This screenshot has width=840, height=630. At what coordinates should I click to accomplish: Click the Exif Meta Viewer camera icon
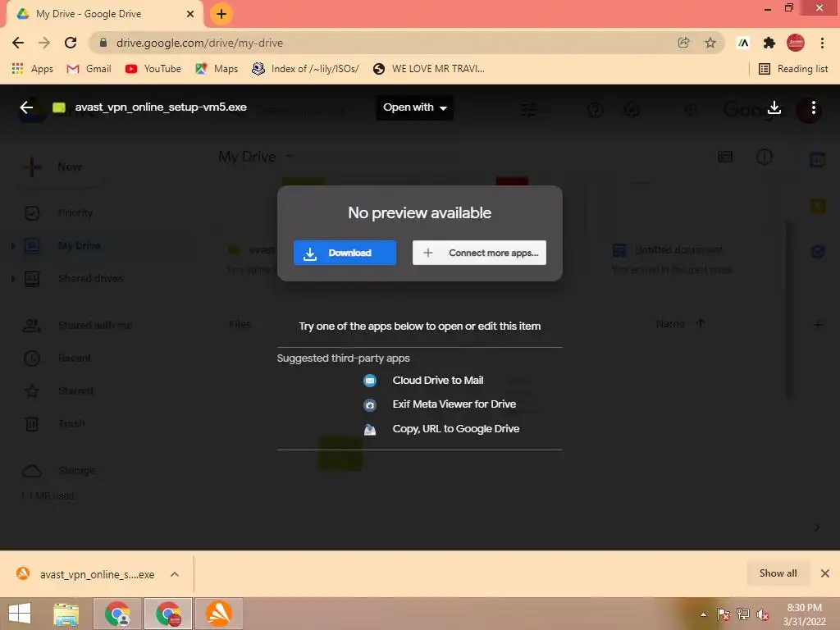(x=370, y=405)
